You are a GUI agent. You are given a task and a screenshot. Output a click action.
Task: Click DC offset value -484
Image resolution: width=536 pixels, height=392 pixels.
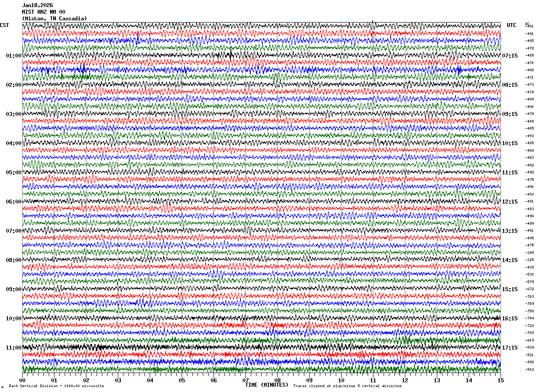pyautogui.click(x=529, y=99)
